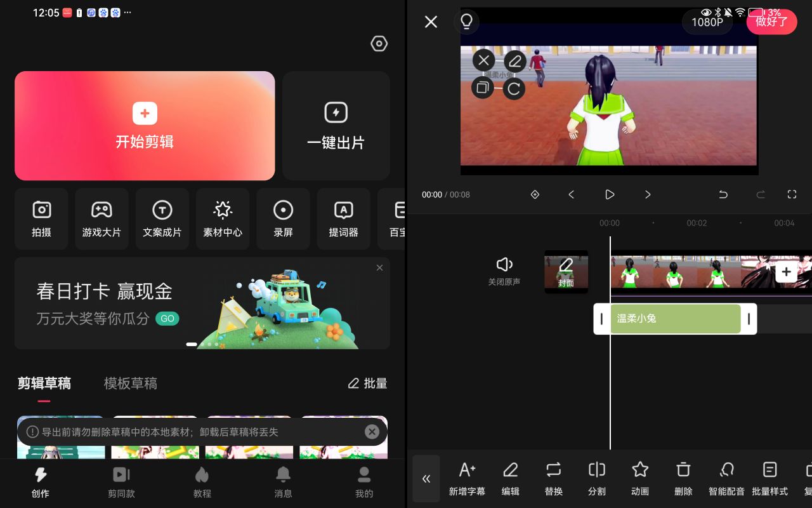Close the video editor with X

tap(431, 22)
